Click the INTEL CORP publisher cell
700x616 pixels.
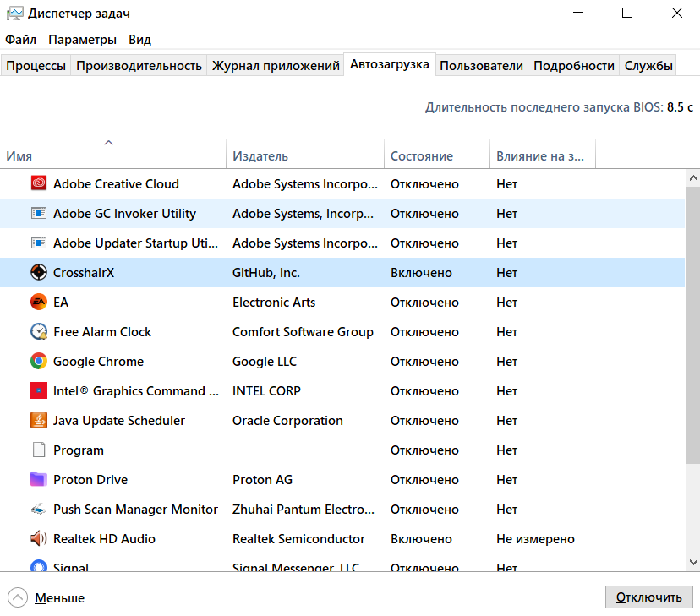pos(266,391)
